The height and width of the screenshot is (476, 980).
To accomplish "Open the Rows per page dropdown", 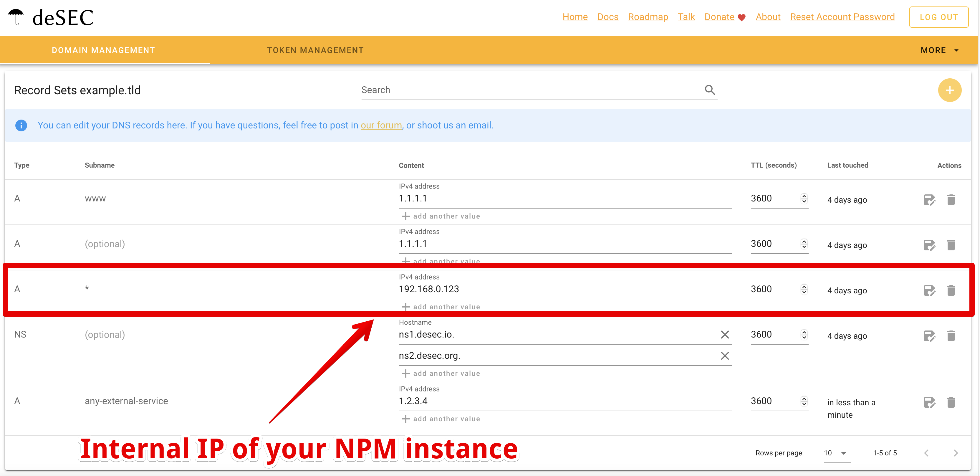I will (836, 453).
